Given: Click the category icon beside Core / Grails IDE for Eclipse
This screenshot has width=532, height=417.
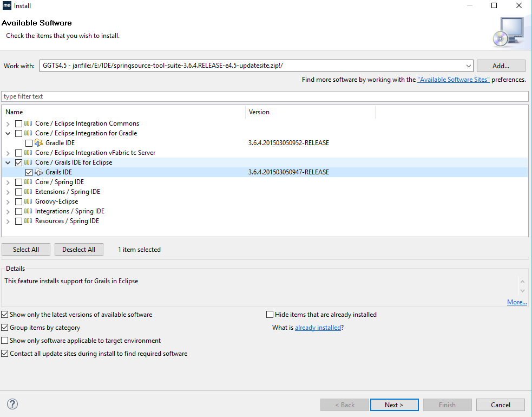Looking at the screenshot, I should 28,162.
